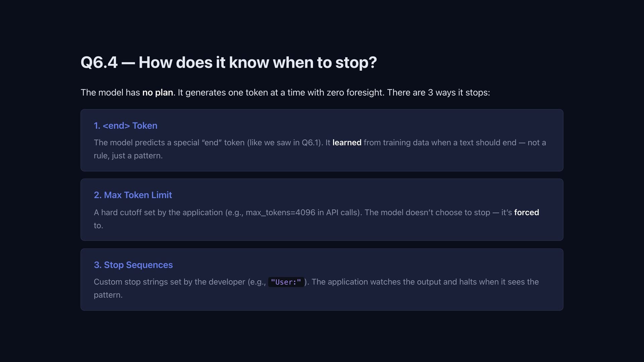Click the "User:" code snippet
This screenshot has height=362, width=644.
click(x=286, y=282)
